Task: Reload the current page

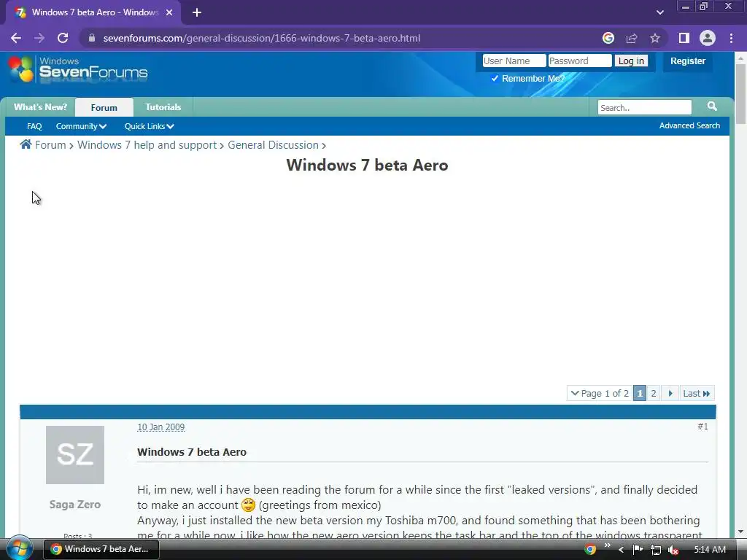Action: tap(63, 38)
